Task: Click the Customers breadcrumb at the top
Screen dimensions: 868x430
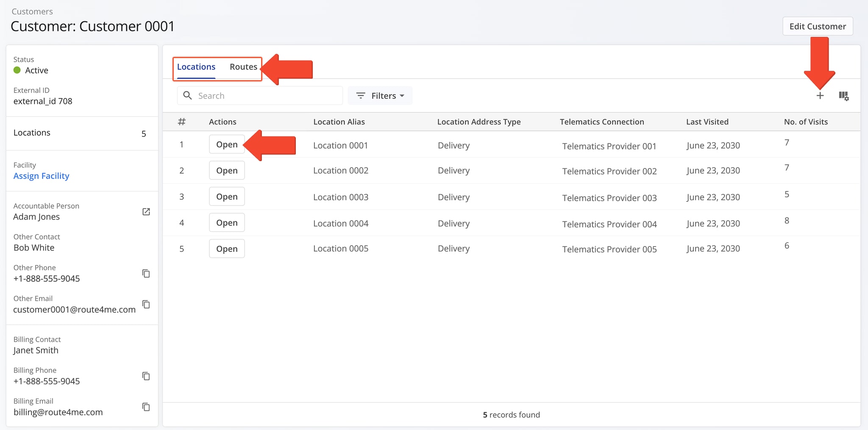Action: [x=32, y=11]
